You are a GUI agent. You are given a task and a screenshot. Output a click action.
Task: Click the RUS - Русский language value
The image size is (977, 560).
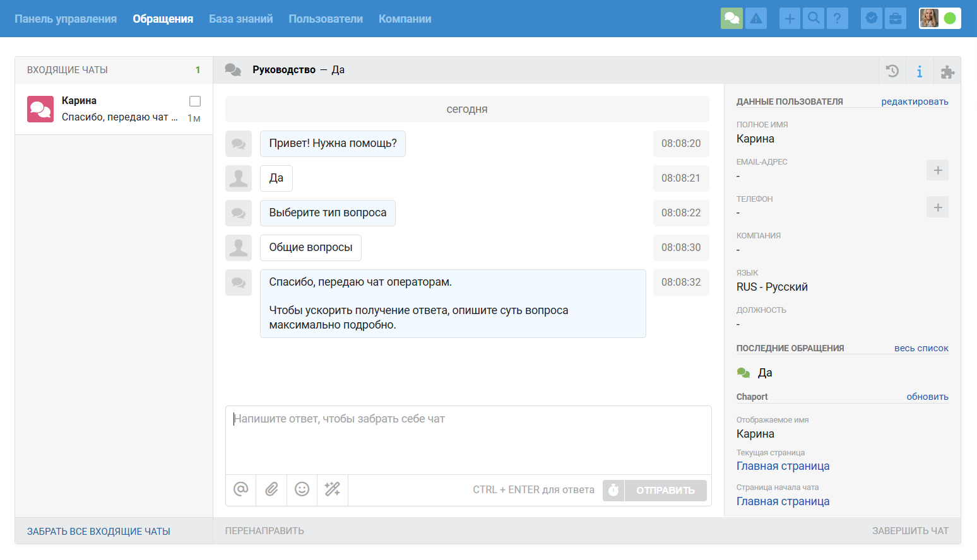(x=772, y=287)
